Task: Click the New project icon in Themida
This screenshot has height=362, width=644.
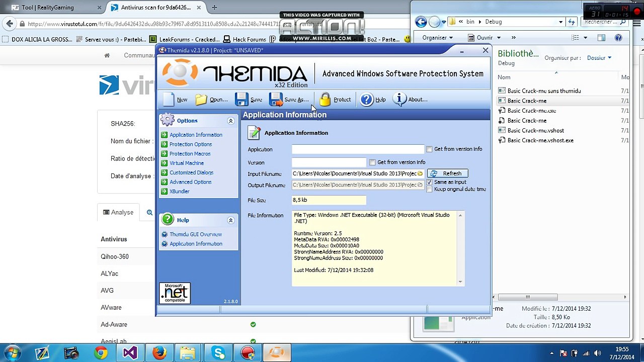Action: point(169,100)
